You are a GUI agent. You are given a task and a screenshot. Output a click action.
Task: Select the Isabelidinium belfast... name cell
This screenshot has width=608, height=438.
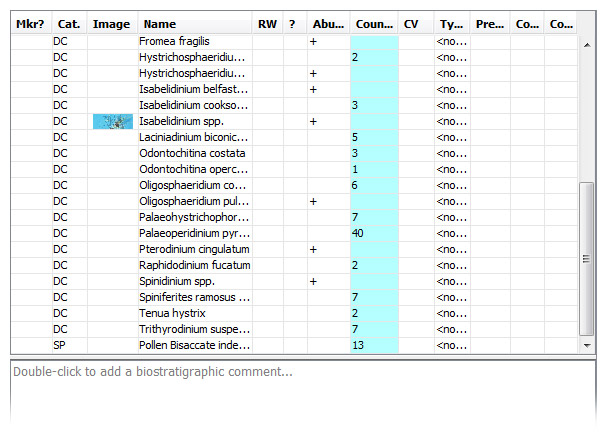click(195, 90)
